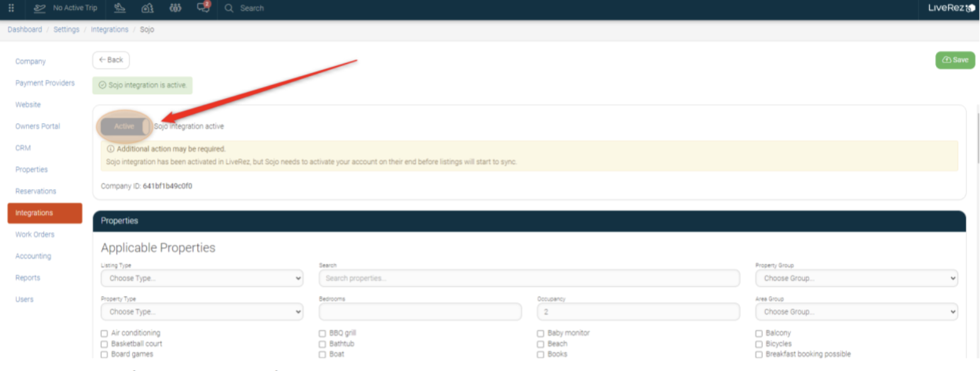Open the Property Group dropdown
This screenshot has height=371, width=980.
click(x=856, y=278)
